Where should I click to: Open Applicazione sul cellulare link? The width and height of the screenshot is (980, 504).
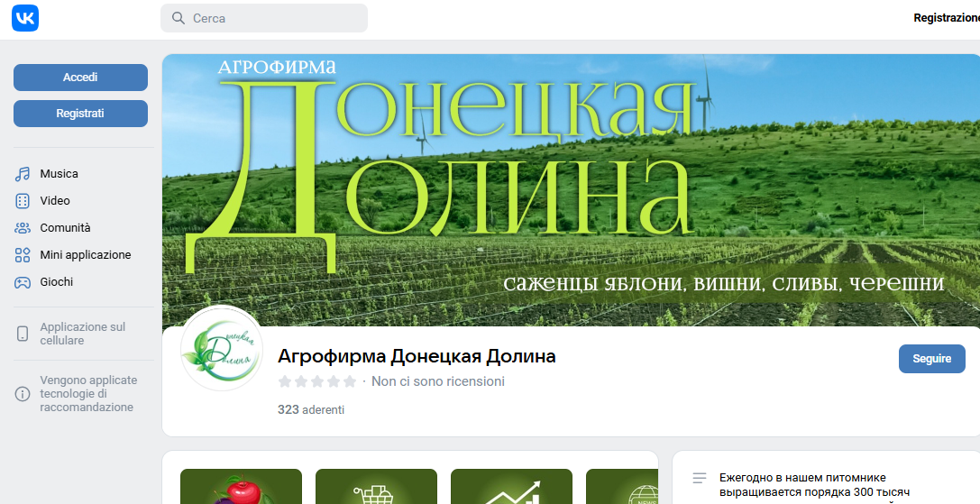(83, 334)
